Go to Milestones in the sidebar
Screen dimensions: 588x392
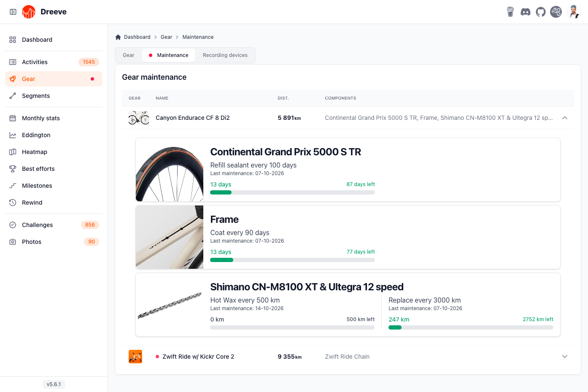(x=54, y=186)
